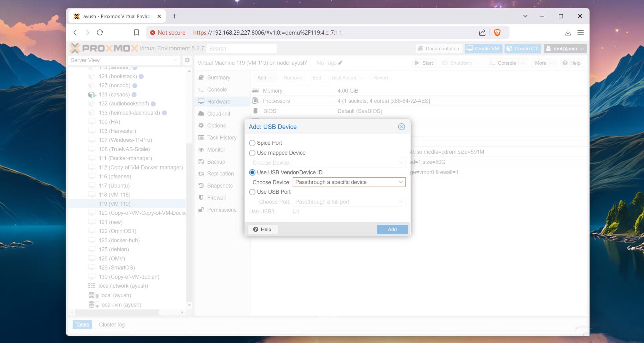The height and width of the screenshot is (343, 644).
Task: Click the Server View settings gear icon
Action: click(187, 60)
